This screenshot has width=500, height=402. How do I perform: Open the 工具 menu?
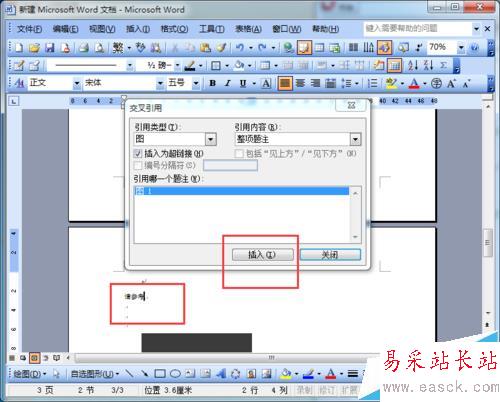pyautogui.click(x=212, y=29)
